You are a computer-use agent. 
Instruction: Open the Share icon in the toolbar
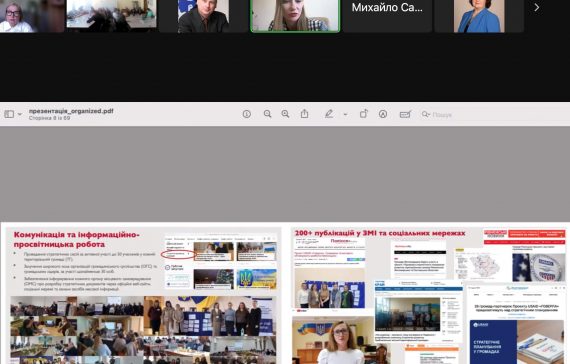coord(305,114)
